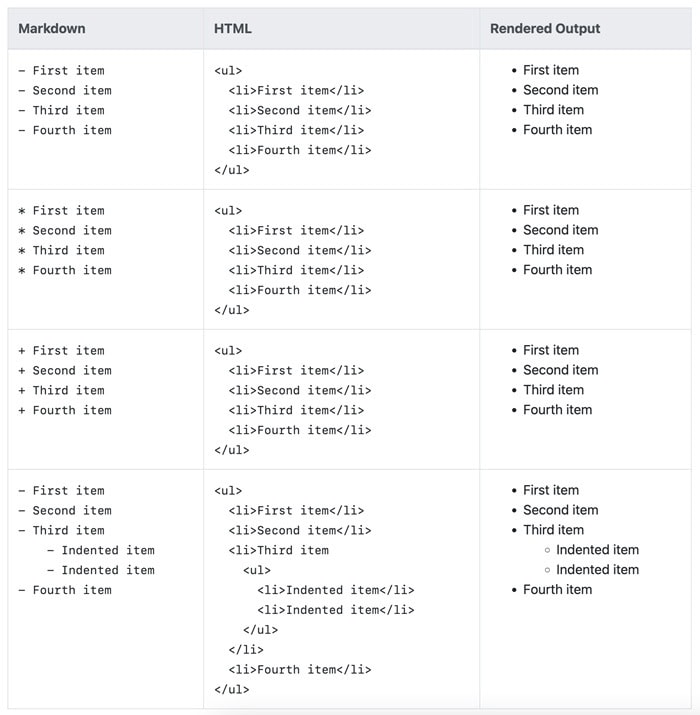Select the first "<li>Indented item</li>" code line
This screenshot has width=700, height=715.
(x=336, y=591)
